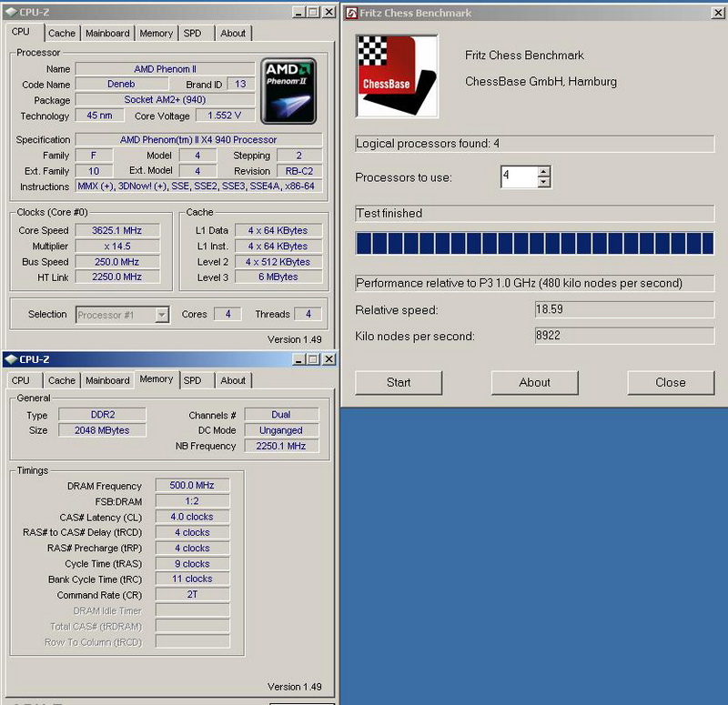Click CPU-Z icon in top window title bar
The image size is (728, 705).
pos(11,12)
